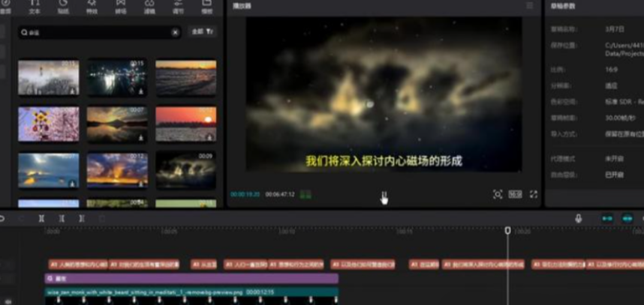Open the aspect ratio button in player

click(x=515, y=194)
